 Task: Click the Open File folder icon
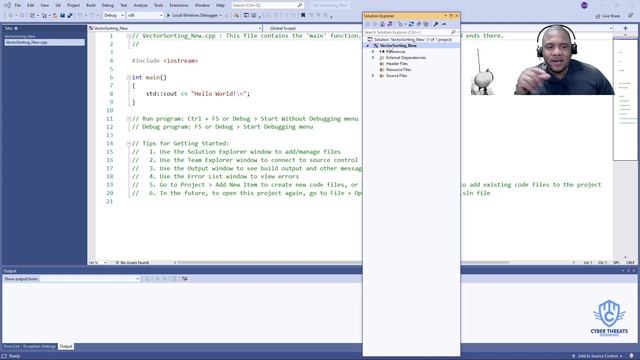tap(55, 16)
